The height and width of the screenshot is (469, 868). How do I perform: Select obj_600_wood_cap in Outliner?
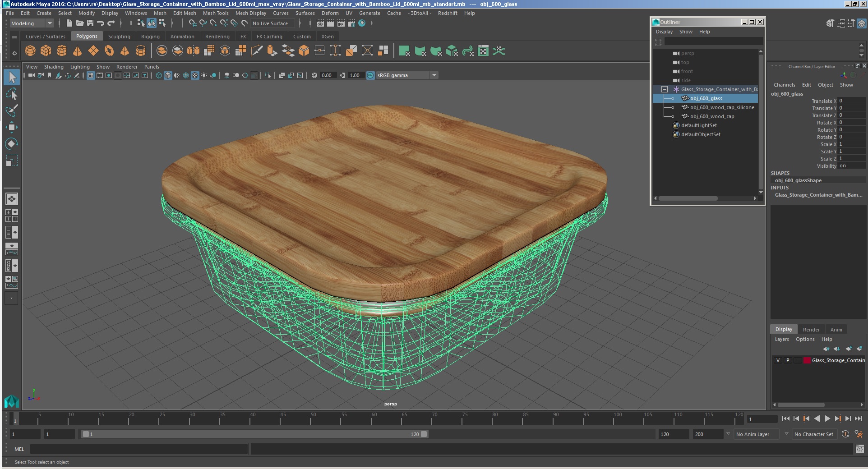(712, 116)
